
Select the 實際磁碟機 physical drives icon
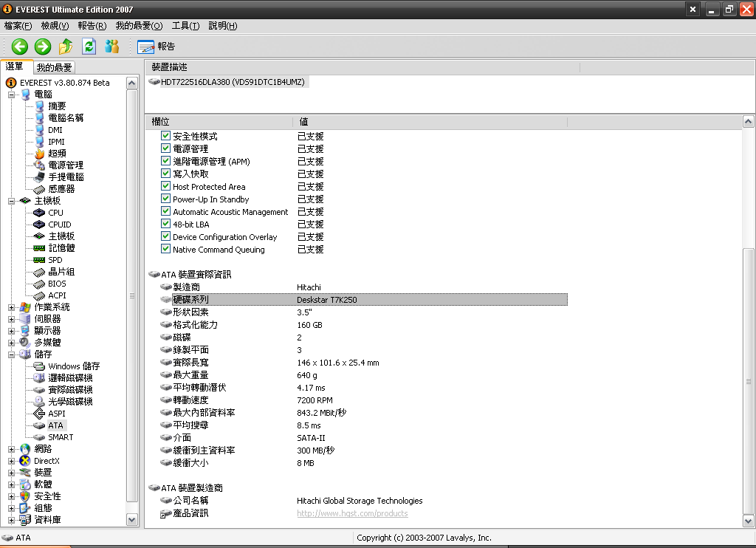pyautogui.click(x=39, y=390)
